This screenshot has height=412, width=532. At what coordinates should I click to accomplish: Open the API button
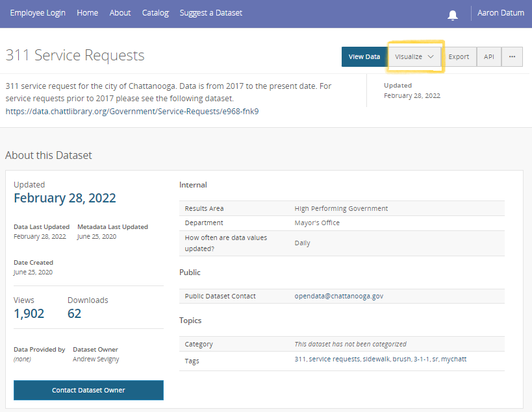click(489, 56)
